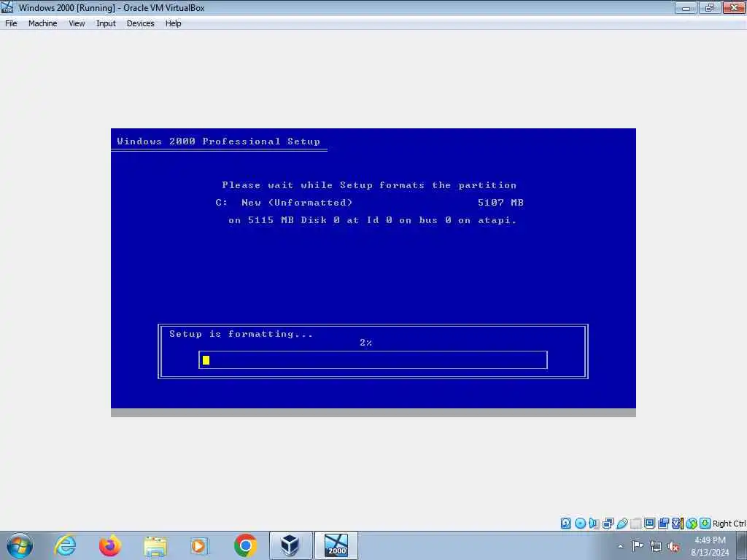Open the Help menu
Screen dimensions: 747x560
(173, 23)
